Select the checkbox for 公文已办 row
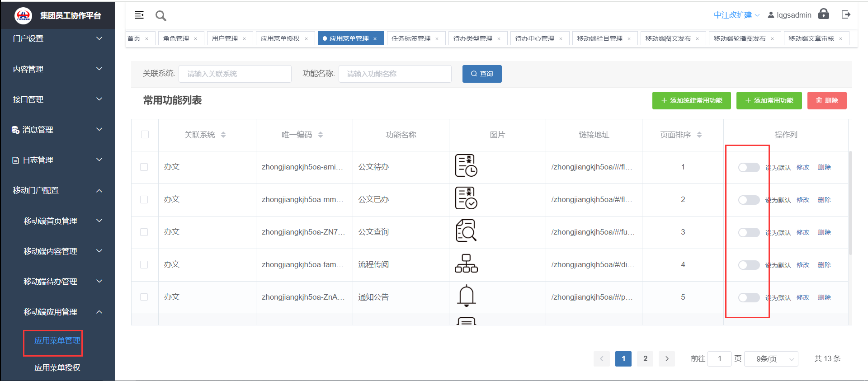868x381 pixels. click(144, 200)
